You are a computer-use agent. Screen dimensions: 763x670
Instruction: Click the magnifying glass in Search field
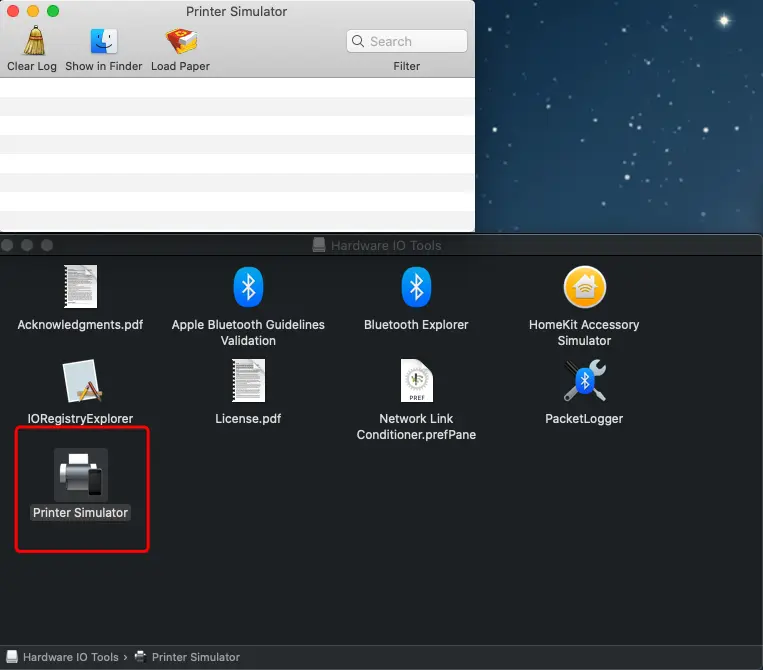click(358, 41)
